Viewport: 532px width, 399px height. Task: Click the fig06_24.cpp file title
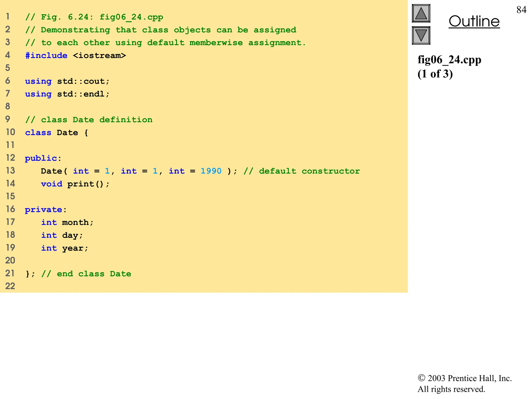(449, 60)
